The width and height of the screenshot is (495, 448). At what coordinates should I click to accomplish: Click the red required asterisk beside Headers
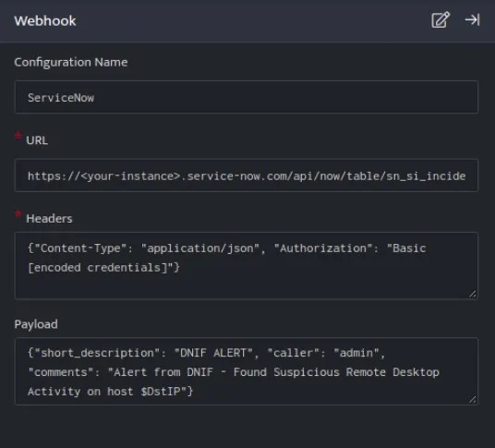pos(18,214)
